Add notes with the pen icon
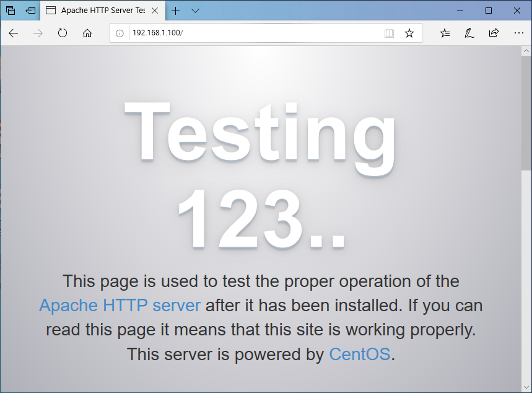The image size is (532, 393). coord(469,33)
